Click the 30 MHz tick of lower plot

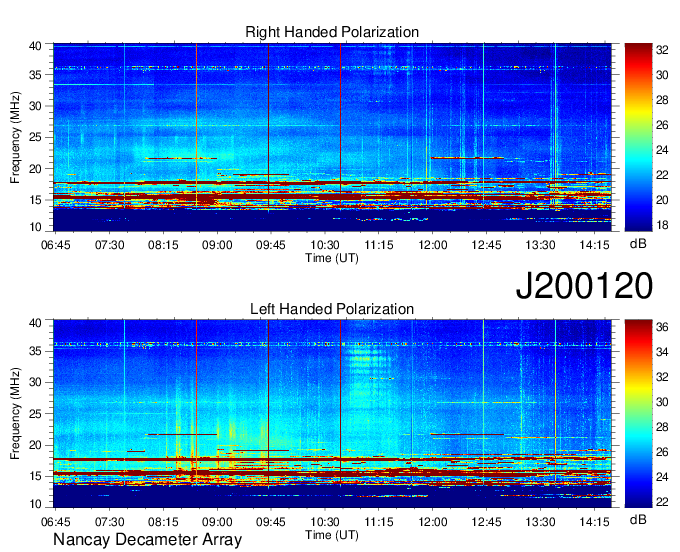tap(35, 382)
